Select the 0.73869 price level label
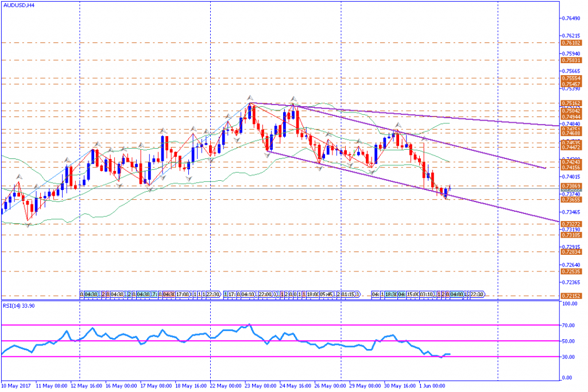The width and height of the screenshot is (588, 392). tap(571, 187)
